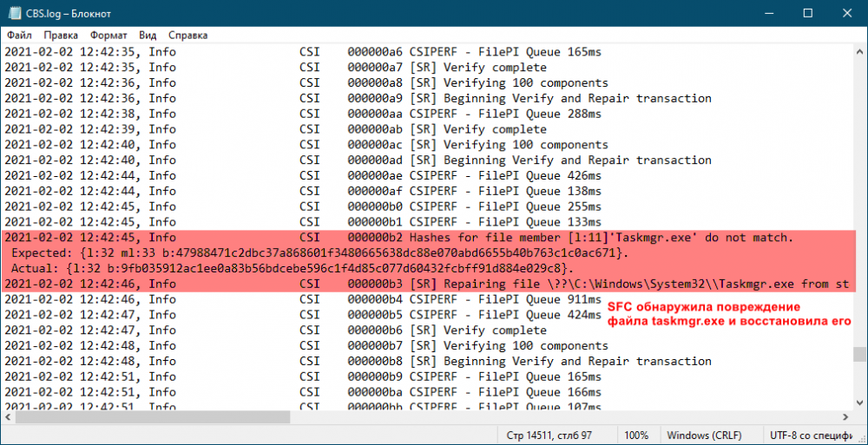
Task: Open the Файл menu
Action: coord(19,36)
